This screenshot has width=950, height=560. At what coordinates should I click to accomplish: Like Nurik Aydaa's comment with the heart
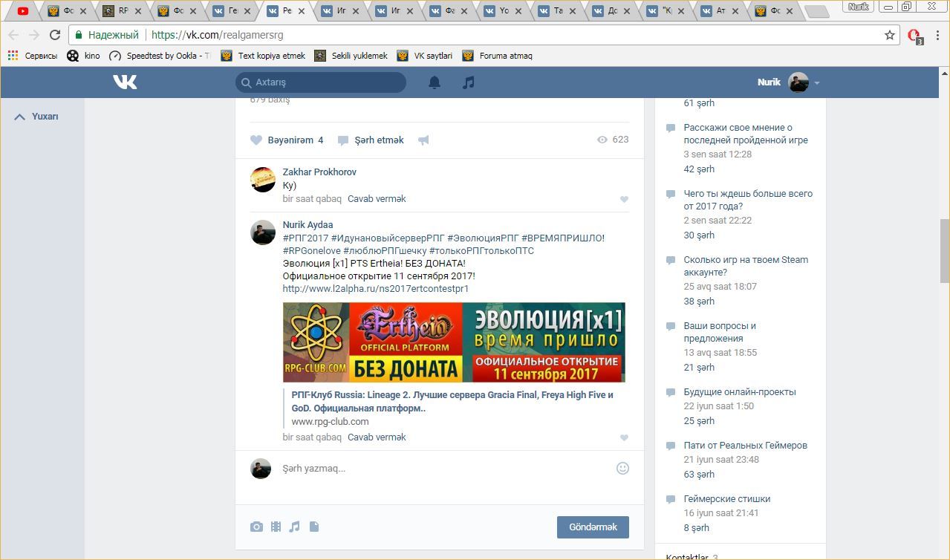(x=624, y=437)
